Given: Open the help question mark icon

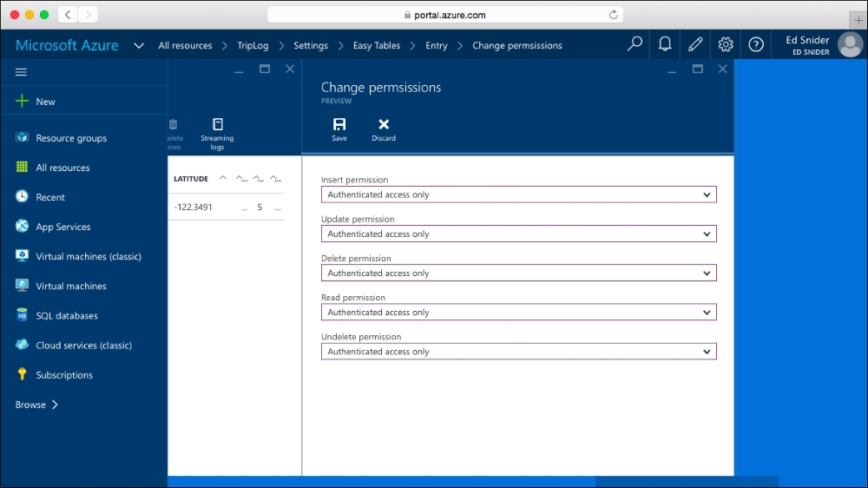Looking at the screenshot, I should [x=756, y=44].
